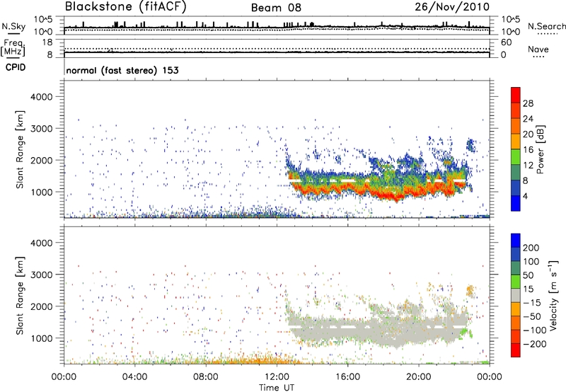The image size is (566, 392).
Task: Click '08:00' on the time axis
Action: tap(206, 377)
